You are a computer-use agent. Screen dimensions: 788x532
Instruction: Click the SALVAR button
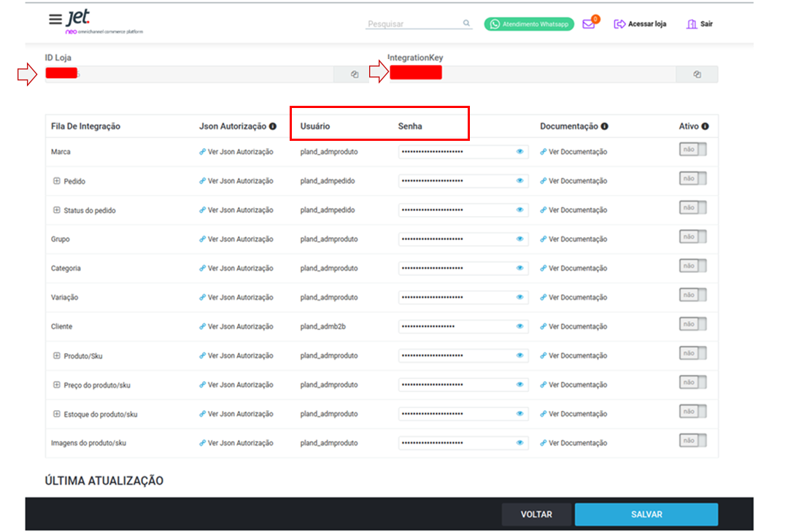(x=646, y=514)
